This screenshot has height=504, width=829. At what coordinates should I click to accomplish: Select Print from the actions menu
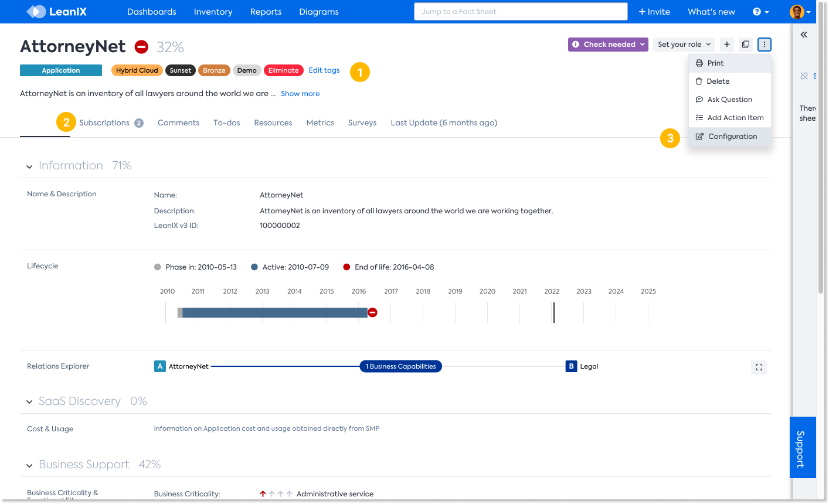click(730, 63)
